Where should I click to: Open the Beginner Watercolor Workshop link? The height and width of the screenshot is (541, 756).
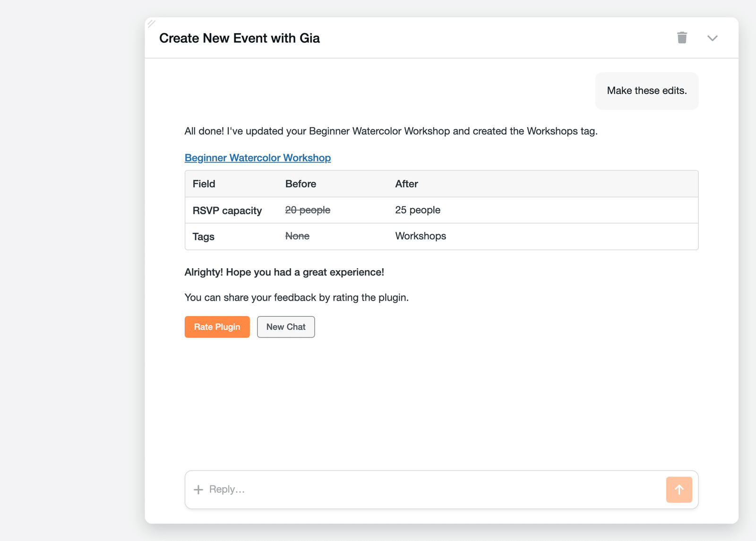click(x=258, y=158)
